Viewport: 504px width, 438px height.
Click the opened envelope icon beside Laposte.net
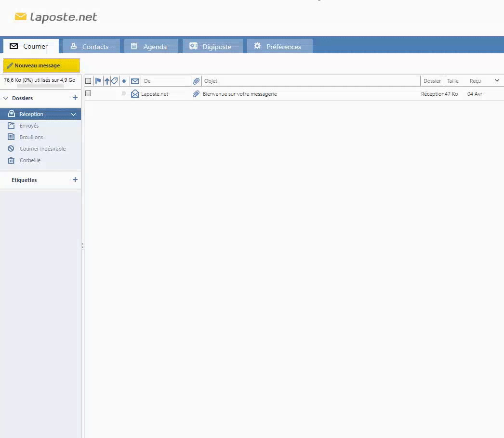pos(135,94)
